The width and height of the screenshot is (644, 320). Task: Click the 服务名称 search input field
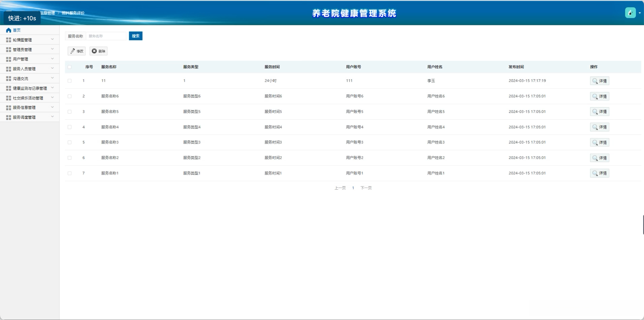[x=106, y=36]
